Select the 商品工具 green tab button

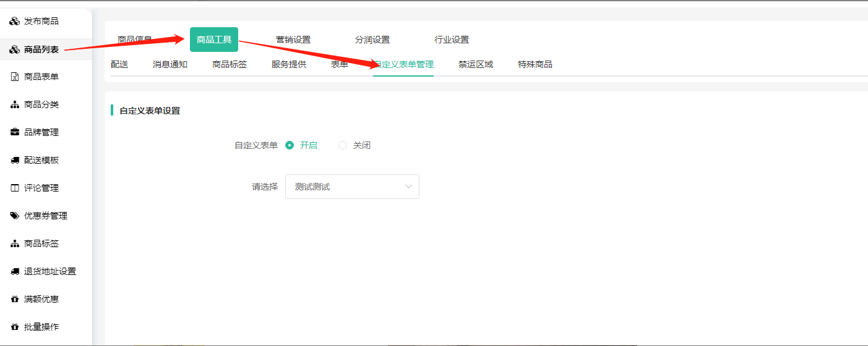(x=214, y=40)
